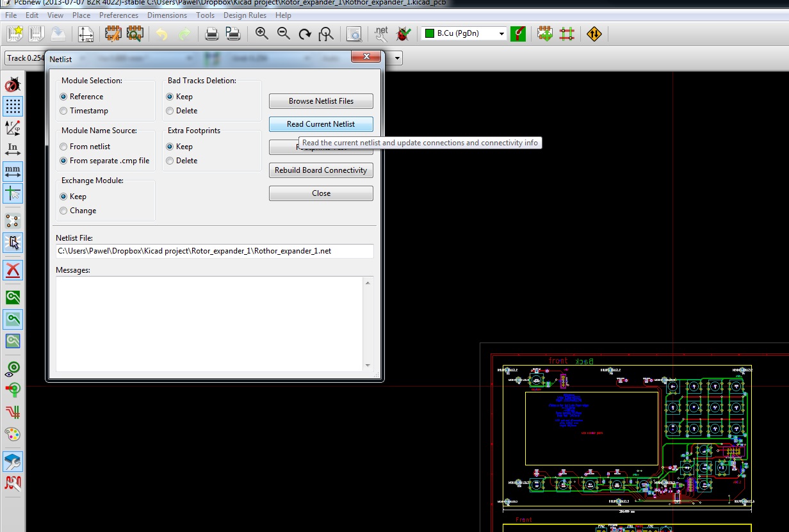
Task: Run design rules check ladybug icon
Action: (x=403, y=34)
